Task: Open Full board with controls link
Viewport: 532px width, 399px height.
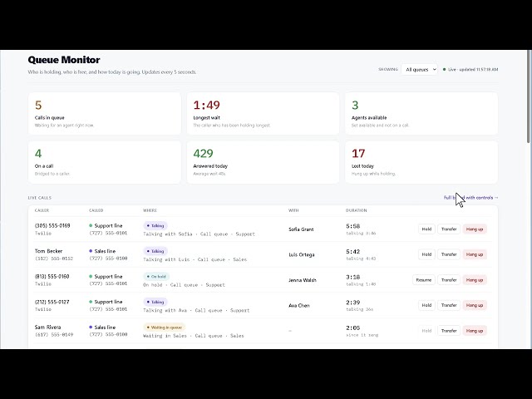Action: [471, 198]
